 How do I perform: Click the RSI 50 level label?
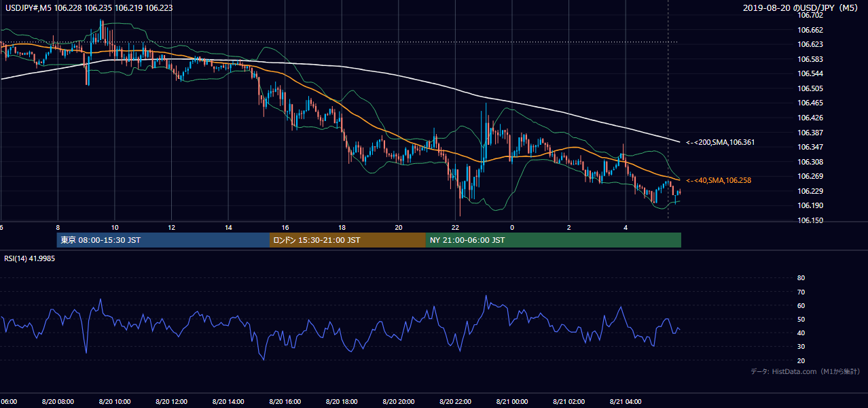tap(801, 319)
